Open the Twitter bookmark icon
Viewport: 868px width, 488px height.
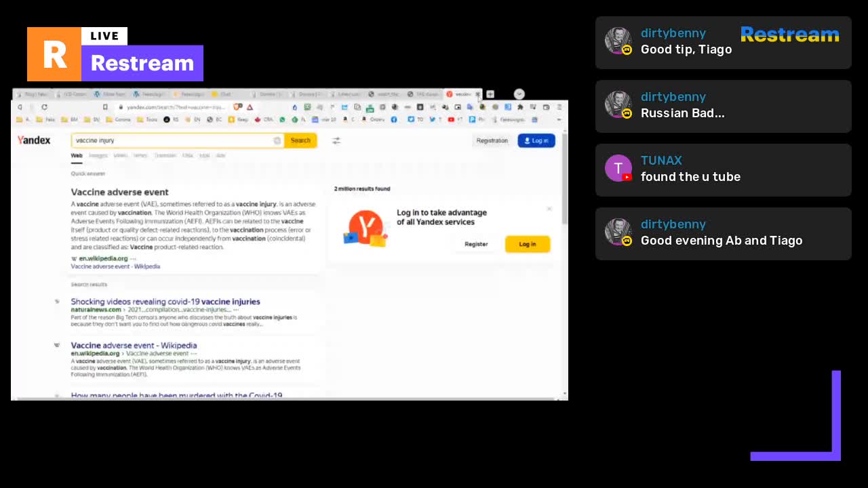[x=432, y=119]
